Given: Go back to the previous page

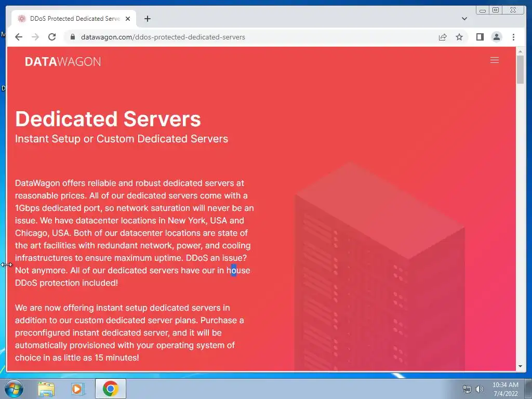Looking at the screenshot, I should 19,37.
